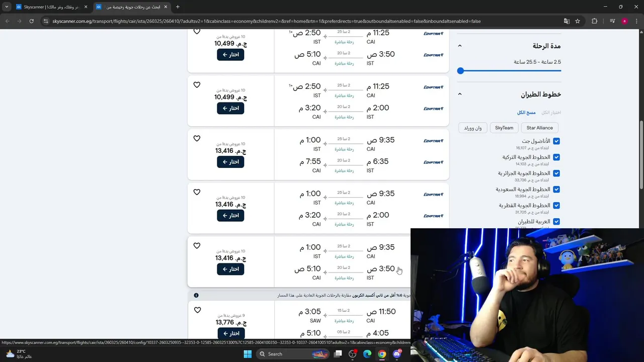The height and width of the screenshot is (362, 644).
Task: Close the first Skyscanner tab
Action: pyautogui.click(x=86, y=7)
